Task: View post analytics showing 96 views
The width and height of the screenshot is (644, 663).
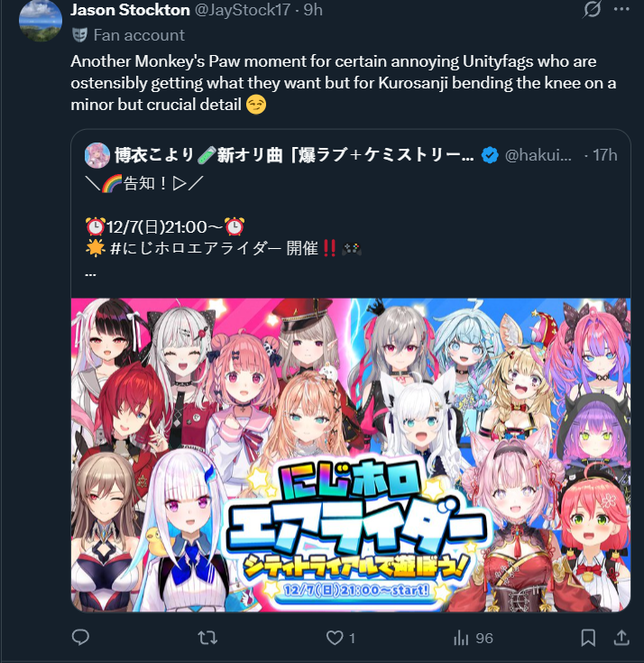Action: tap(474, 638)
